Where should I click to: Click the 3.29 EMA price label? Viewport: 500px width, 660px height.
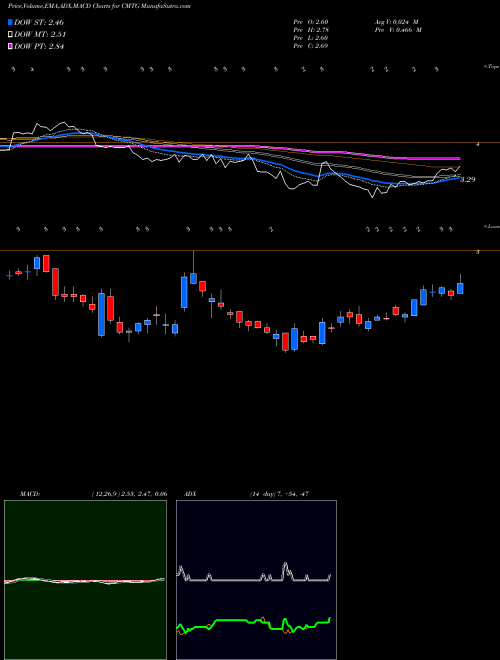point(468,180)
